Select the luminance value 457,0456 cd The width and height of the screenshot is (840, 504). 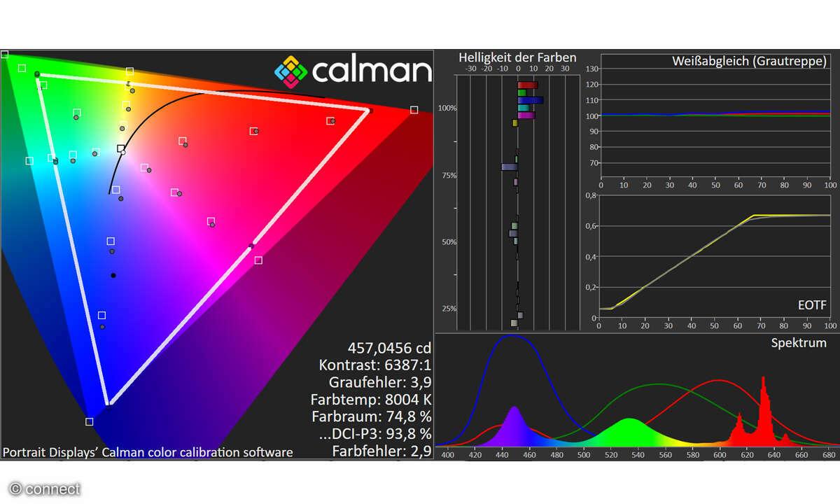(x=389, y=348)
